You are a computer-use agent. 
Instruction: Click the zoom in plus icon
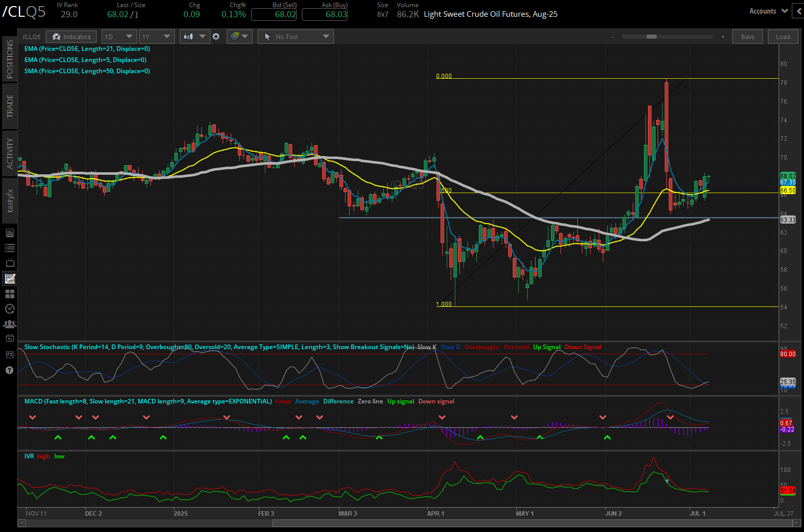[x=723, y=37]
